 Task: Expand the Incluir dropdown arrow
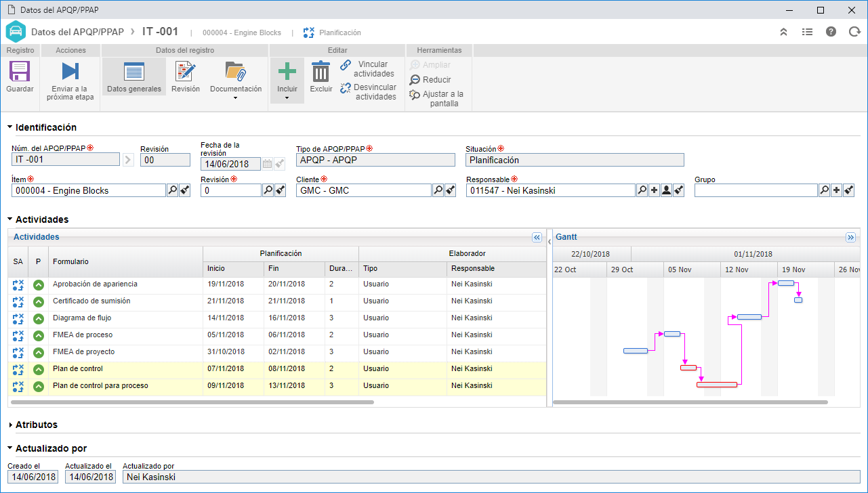(x=287, y=98)
